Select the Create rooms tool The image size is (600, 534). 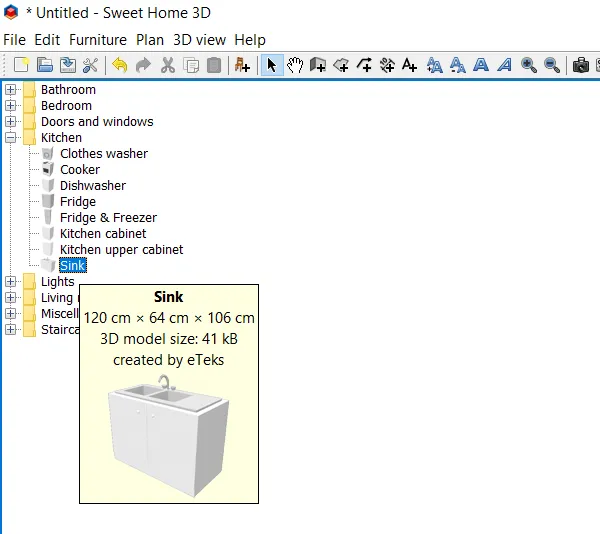pyautogui.click(x=341, y=65)
